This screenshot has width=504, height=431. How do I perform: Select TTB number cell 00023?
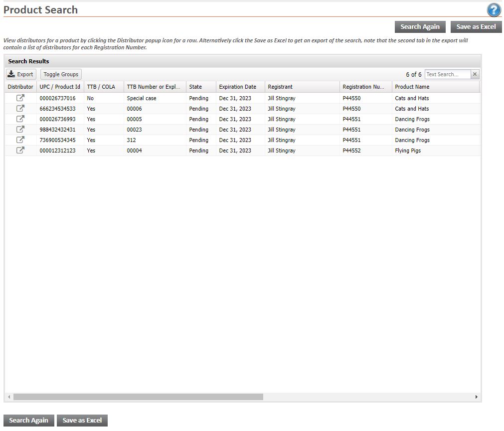pyautogui.click(x=155, y=130)
